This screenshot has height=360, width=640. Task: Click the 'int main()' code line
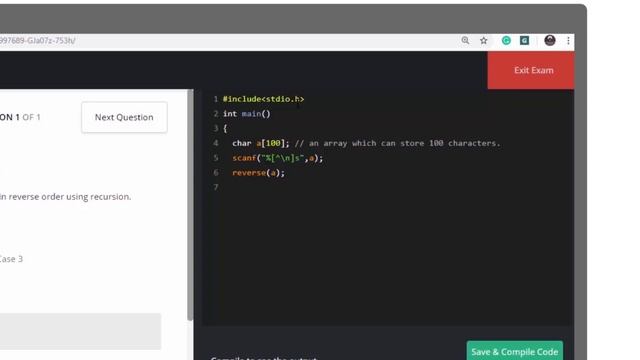[x=247, y=114]
